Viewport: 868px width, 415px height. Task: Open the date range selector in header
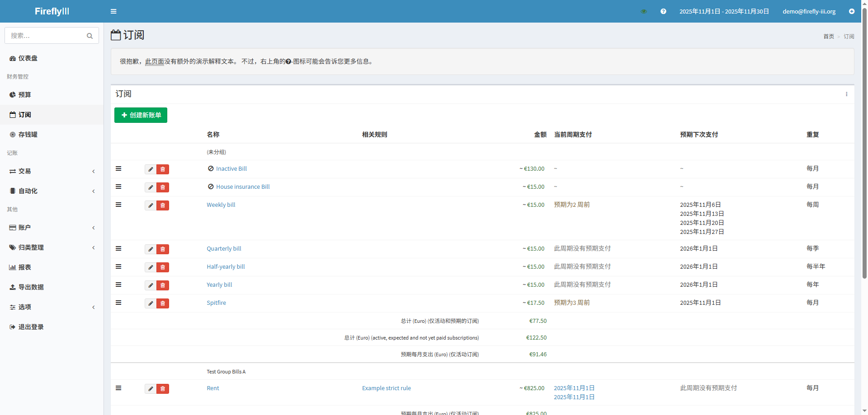(x=724, y=11)
